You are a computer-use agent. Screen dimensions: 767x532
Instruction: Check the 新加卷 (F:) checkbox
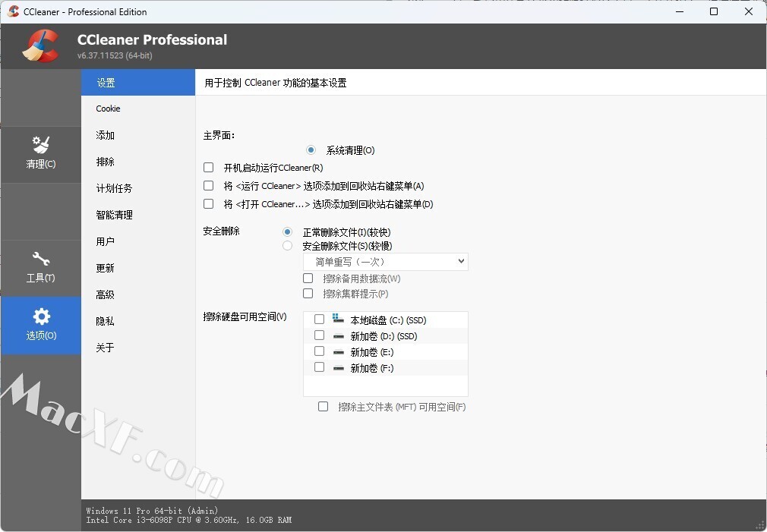[319, 367]
